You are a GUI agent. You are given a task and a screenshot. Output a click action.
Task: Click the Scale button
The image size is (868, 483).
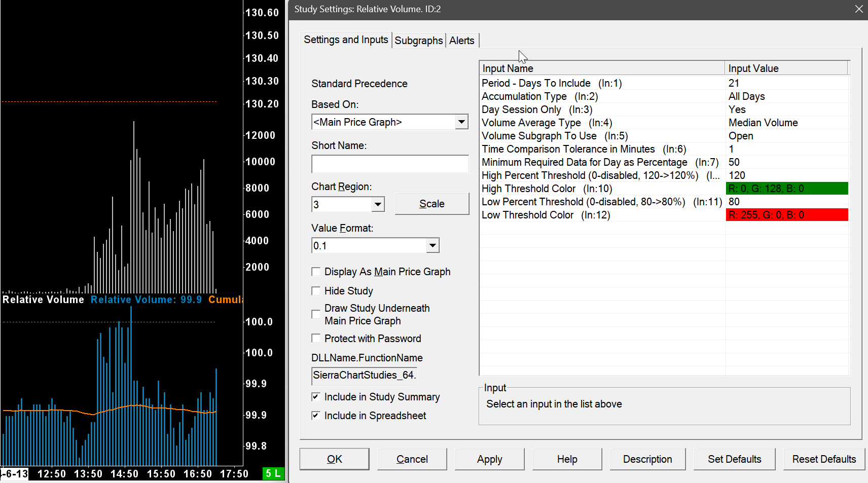431,204
